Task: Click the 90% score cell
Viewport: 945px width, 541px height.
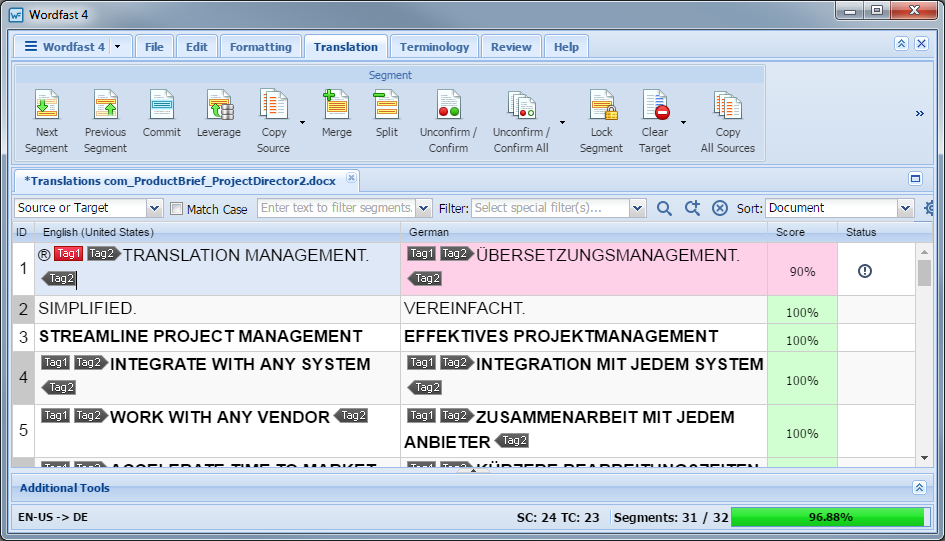Action: 802,269
